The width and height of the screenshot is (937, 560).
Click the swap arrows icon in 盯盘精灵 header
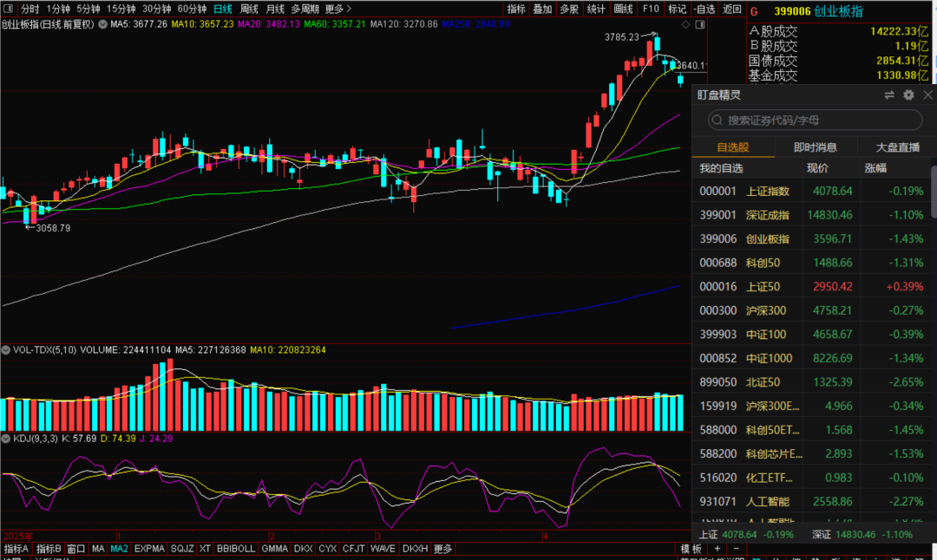click(889, 95)
